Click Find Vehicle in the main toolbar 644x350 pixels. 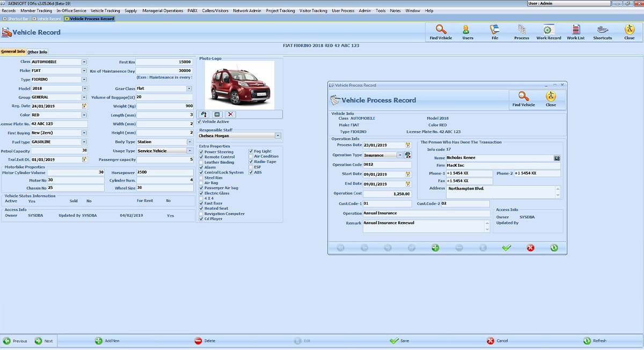pyautogui.click(x=441, y=32)
